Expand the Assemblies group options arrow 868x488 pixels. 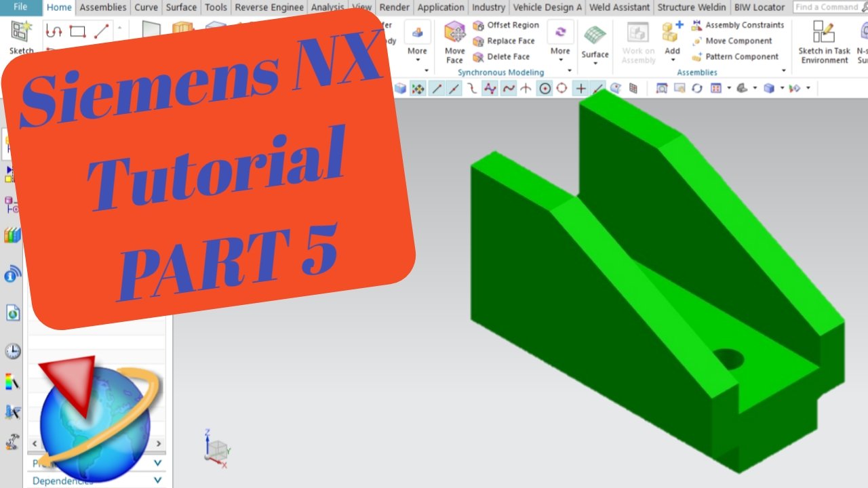(784, 70)
